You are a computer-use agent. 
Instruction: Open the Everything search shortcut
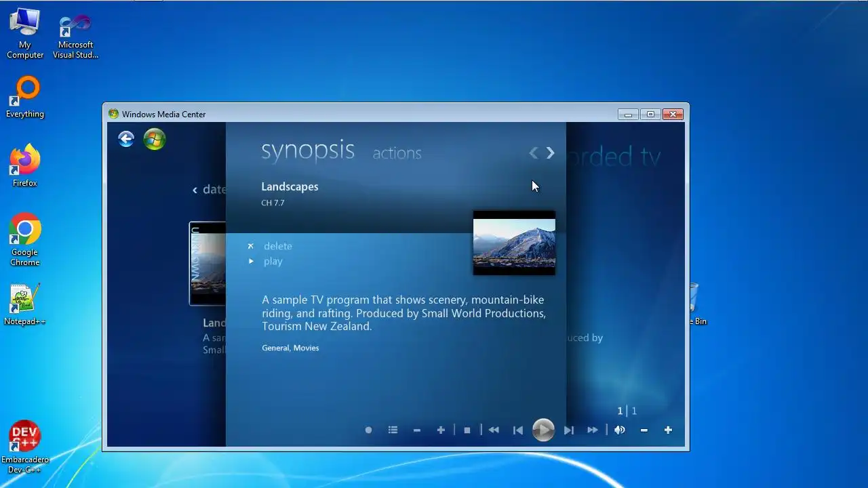coord(25,98)
